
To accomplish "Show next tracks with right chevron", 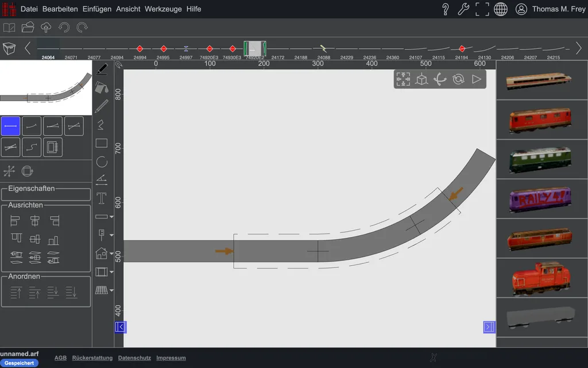I will (579, 48).
